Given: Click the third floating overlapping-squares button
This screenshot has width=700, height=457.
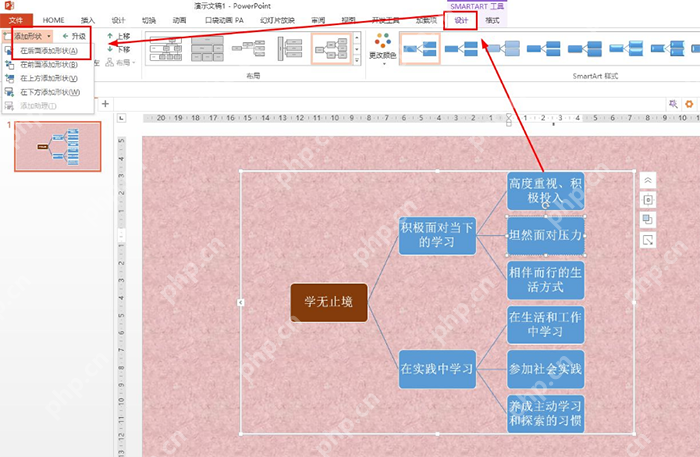Looking at the screenshot, I should [x=648, y=220].
